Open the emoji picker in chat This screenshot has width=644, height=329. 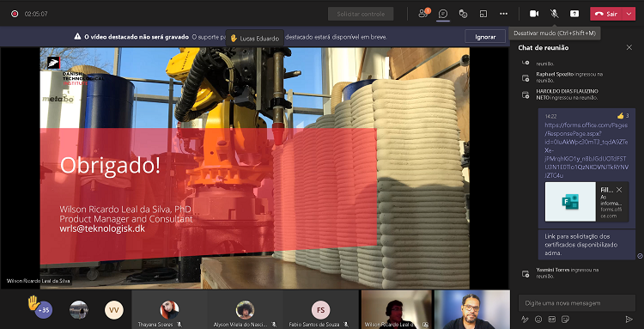tap(538, 319)
